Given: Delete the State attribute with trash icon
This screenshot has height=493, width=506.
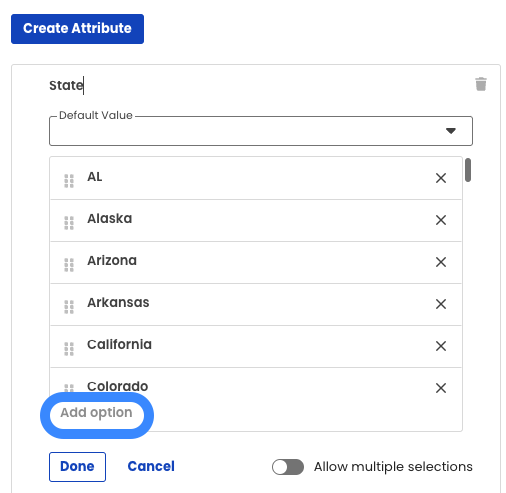Looking at the screenshot, I should [481, 84].
